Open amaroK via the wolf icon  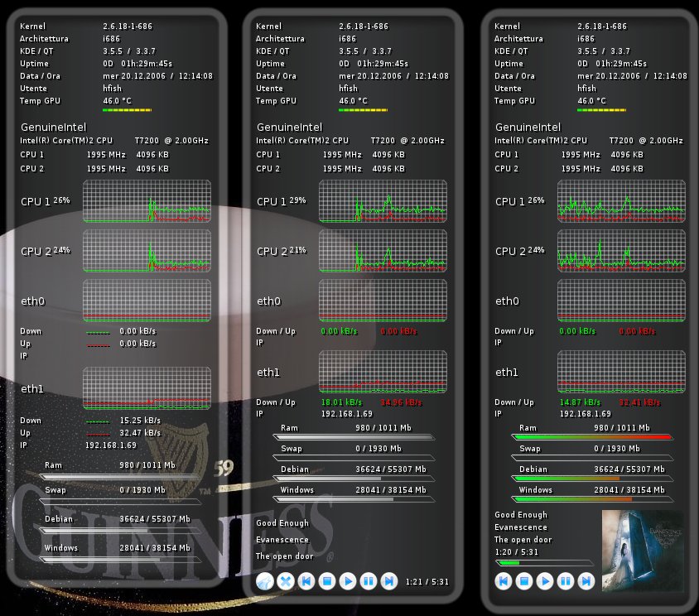265,581
